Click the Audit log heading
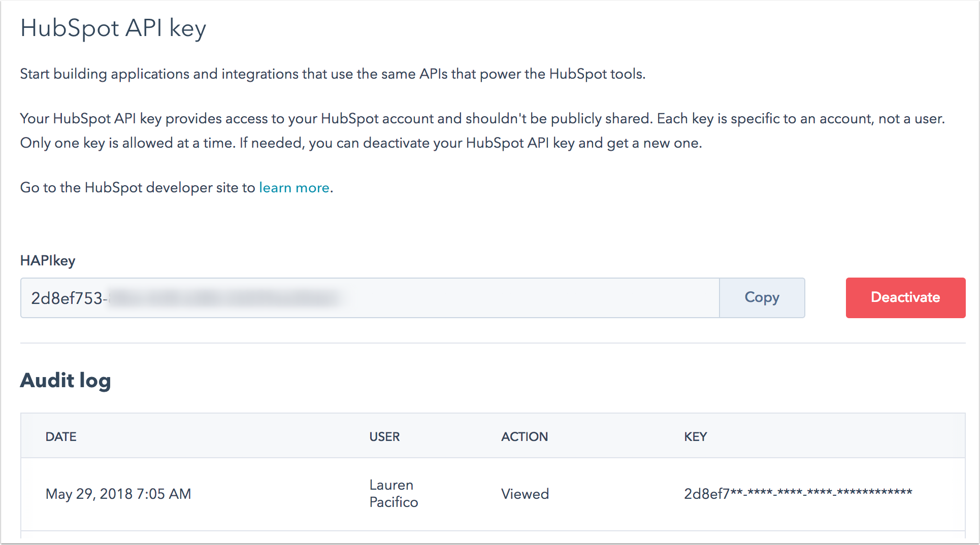Image resolution: width=980 pixels, height=545 pixels. tap(66, 381)
